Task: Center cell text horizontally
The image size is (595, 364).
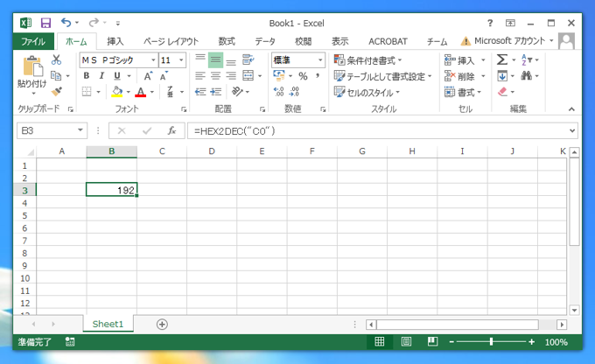Action: coord(215,76)
